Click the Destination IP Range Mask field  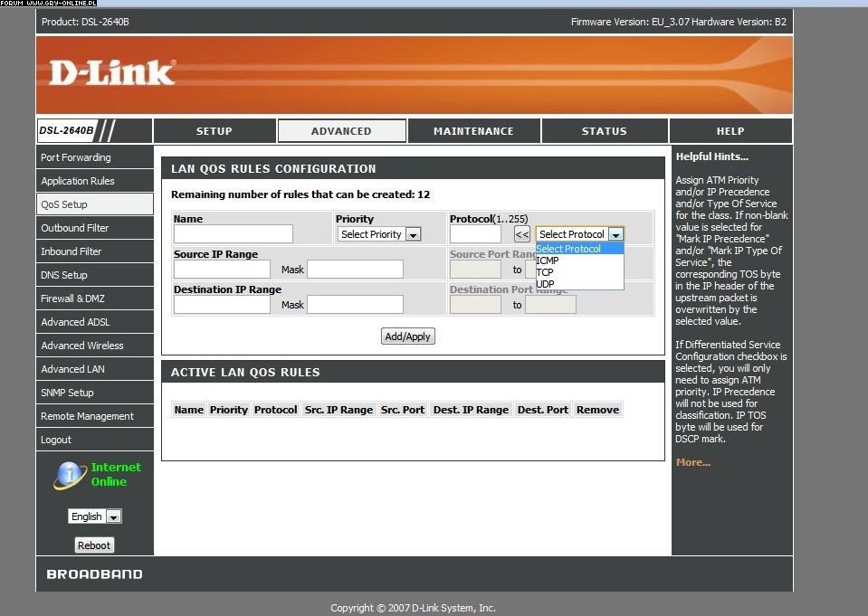coord(356,305)
